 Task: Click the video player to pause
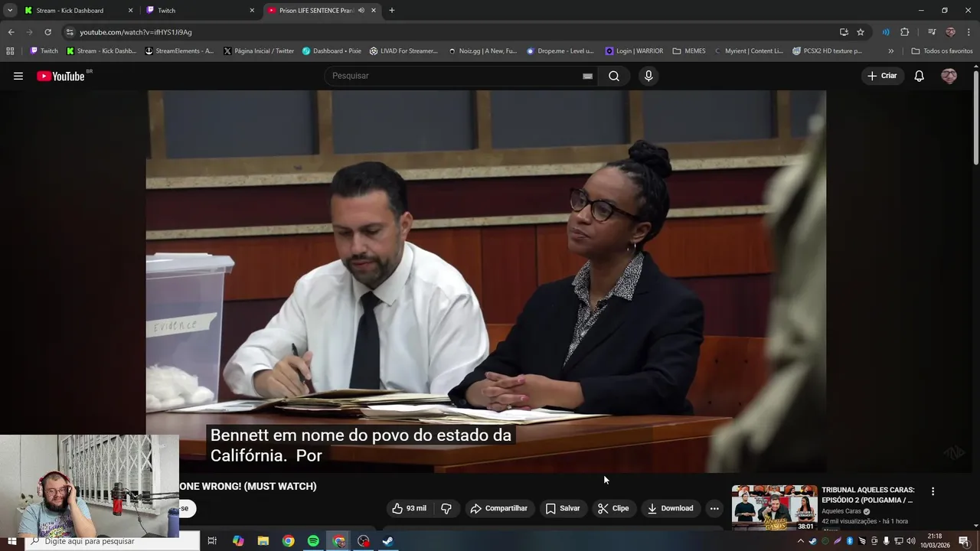point(486,281)
